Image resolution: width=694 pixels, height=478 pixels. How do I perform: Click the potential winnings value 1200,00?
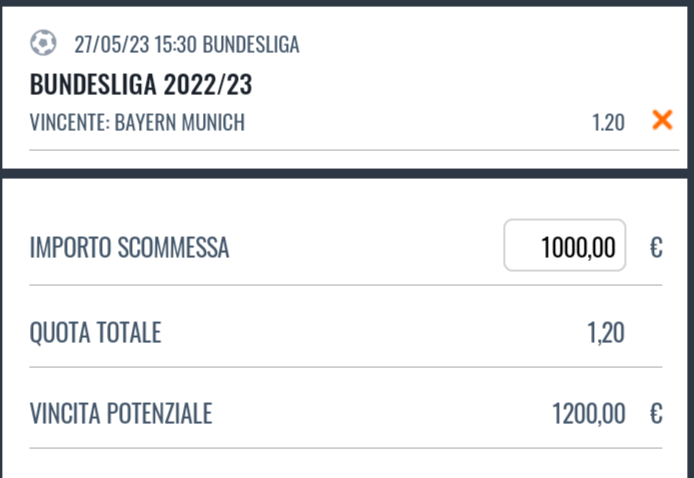[x=589, y=414]
